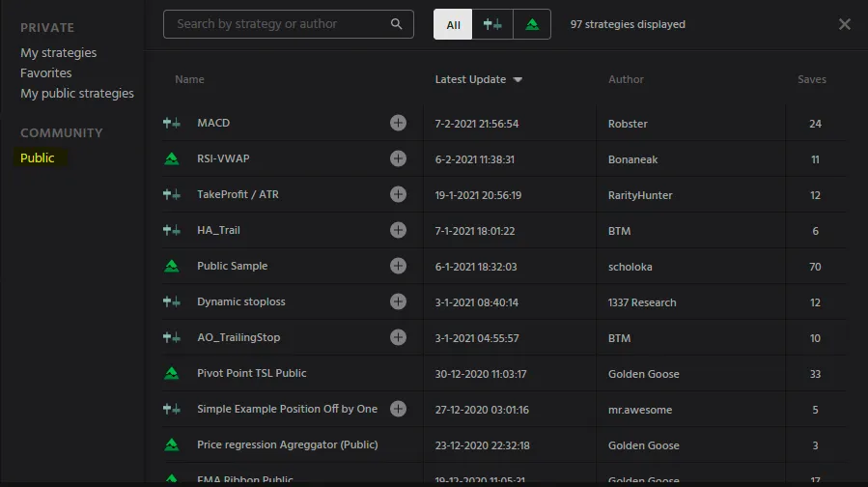Image resolution: width=868 pixels, height=487 pixels.
Task: Open Favorites in sidebar
Action: (46, 73)
